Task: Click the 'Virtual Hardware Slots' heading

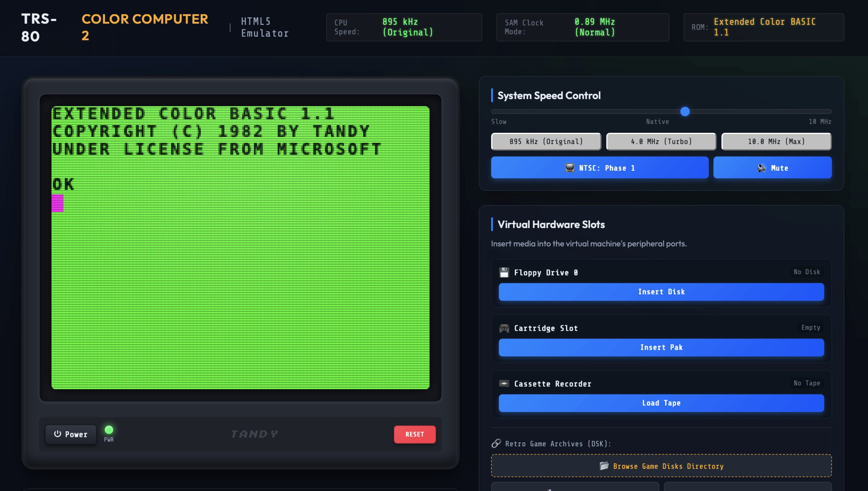Action: tap(551, 224)
